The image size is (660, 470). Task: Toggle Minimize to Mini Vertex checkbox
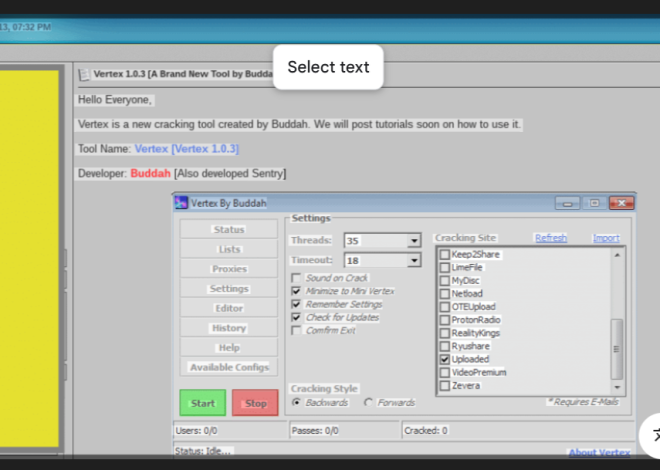(x=296, y=291)
